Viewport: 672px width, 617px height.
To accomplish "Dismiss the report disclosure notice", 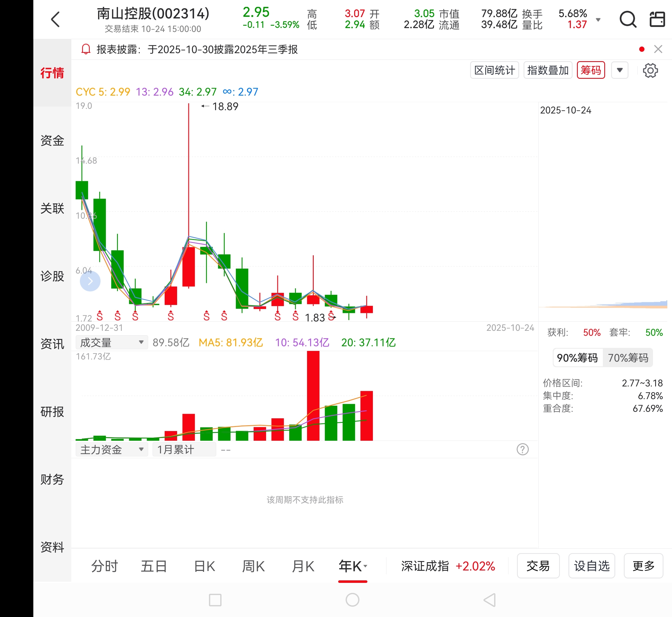I will (x=658, y=49).
